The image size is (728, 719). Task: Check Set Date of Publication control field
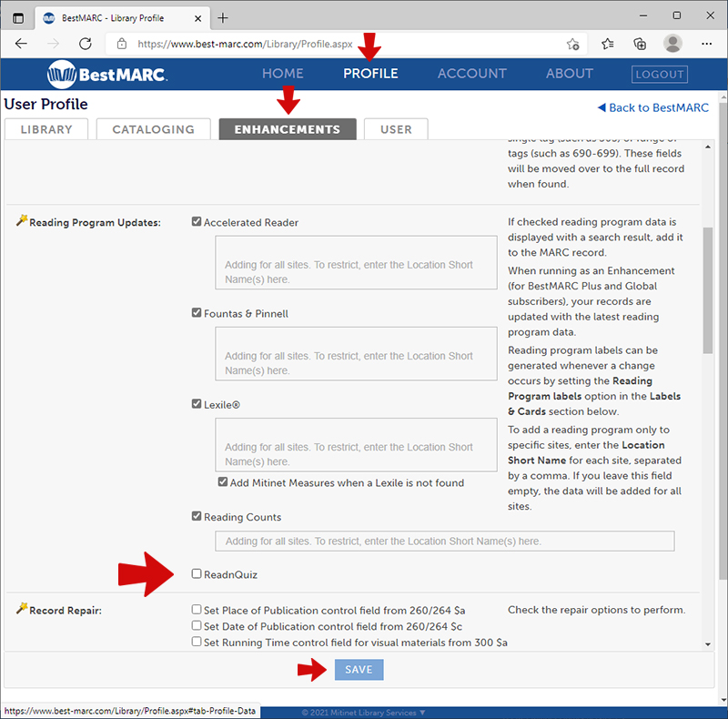pos(197,625)
